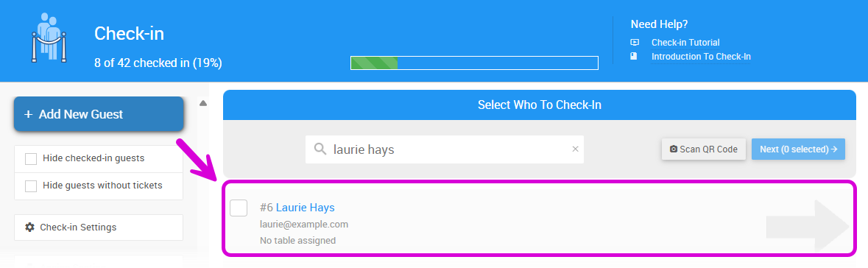Viewport: 868px width, 268px height.
Task: Open Introduction To Check-In link
Action: (x=701, y=57)
